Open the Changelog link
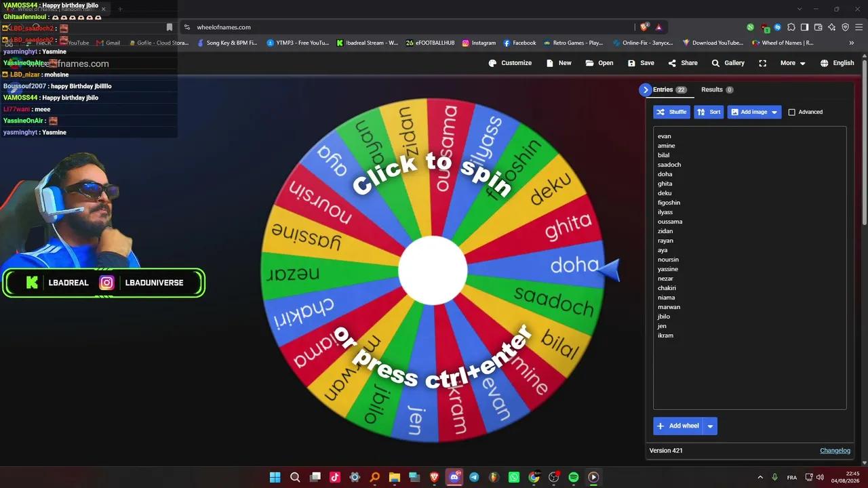Screen dimensions: 868x488 835,451
